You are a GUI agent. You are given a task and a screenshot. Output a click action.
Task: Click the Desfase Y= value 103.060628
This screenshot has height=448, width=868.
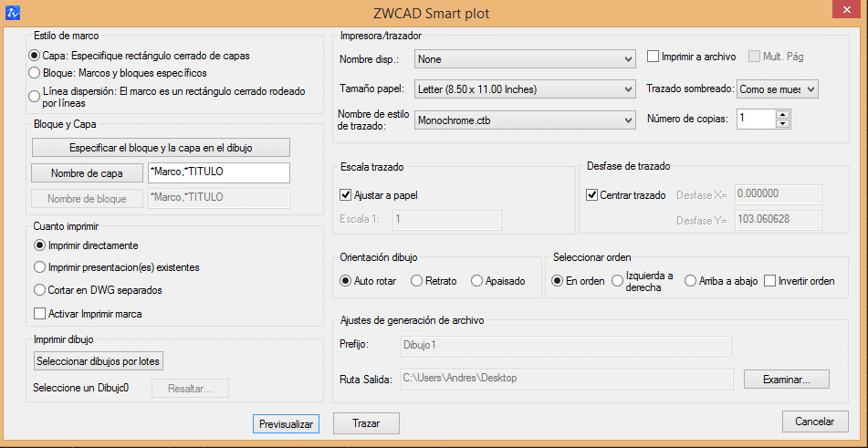coord(779,219)
